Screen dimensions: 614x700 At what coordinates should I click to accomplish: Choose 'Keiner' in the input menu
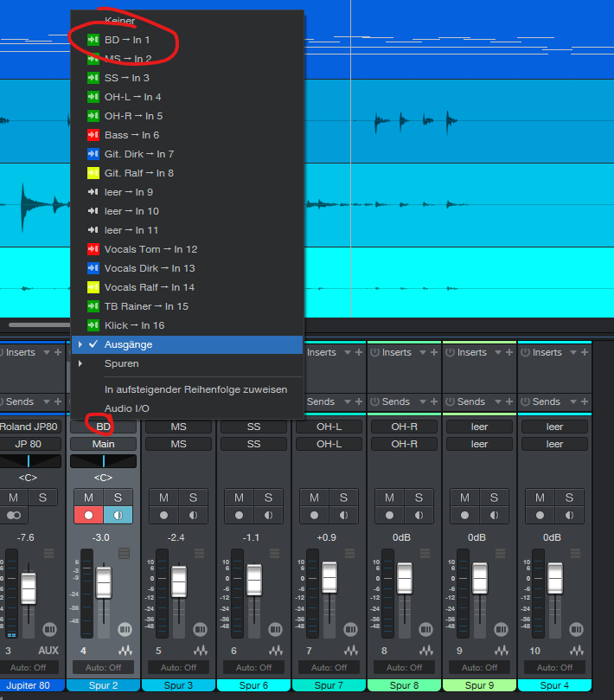point(119,19)
